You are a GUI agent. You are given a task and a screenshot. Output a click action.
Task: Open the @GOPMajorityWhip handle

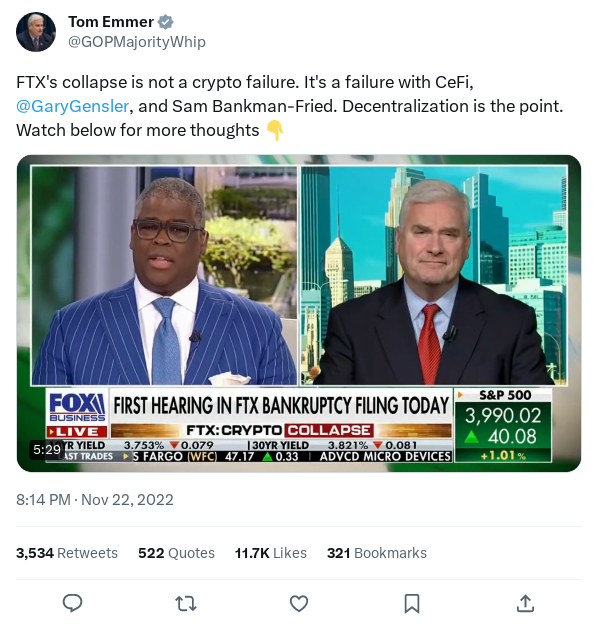137,42
